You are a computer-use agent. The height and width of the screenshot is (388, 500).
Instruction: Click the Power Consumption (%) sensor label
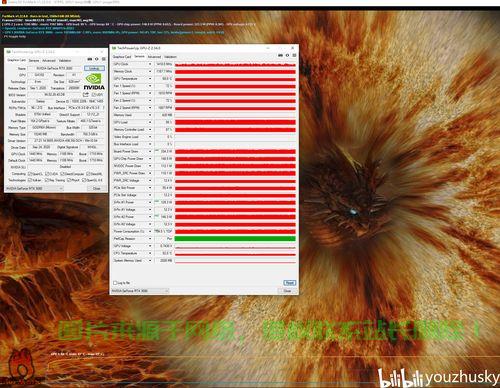click(129, 231)
